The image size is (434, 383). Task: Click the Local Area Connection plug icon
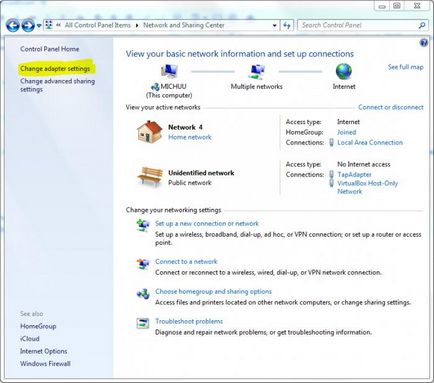coord(331,143)
